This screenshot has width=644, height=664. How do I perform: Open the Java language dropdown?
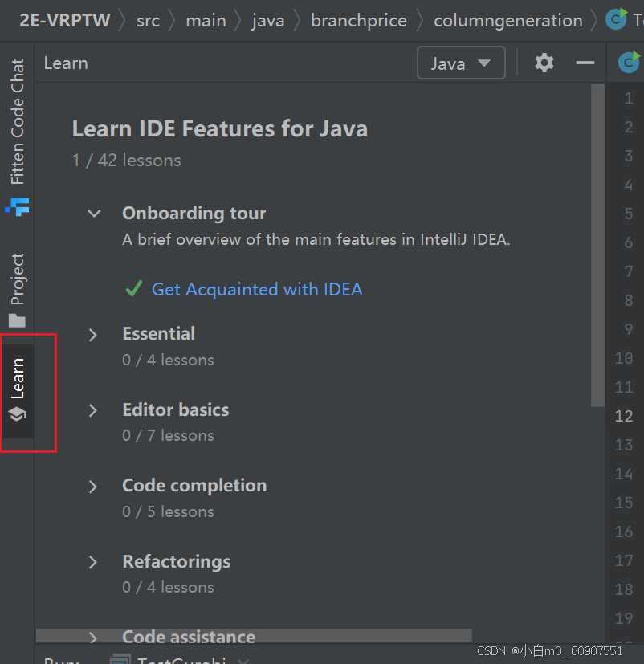click(461, 63)
